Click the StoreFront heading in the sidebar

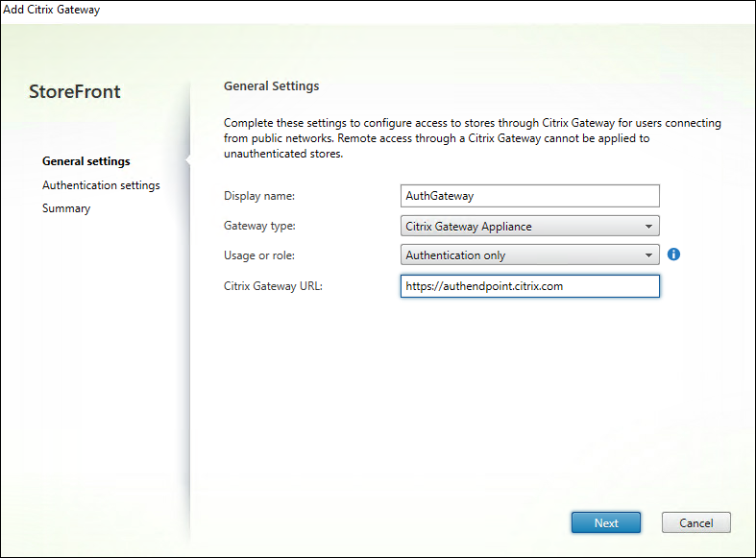tap(75, 92)
